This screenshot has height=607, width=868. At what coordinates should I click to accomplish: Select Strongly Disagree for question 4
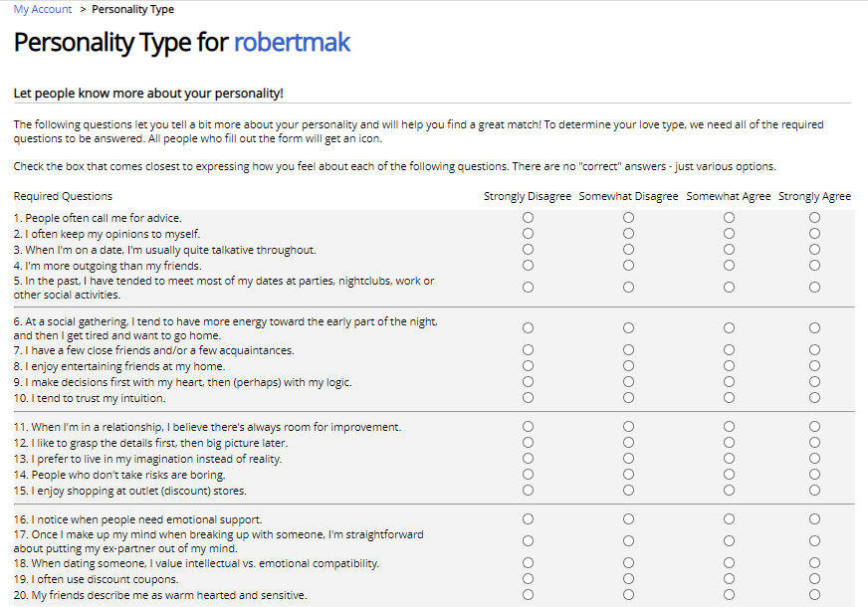(x=529, y=266)
